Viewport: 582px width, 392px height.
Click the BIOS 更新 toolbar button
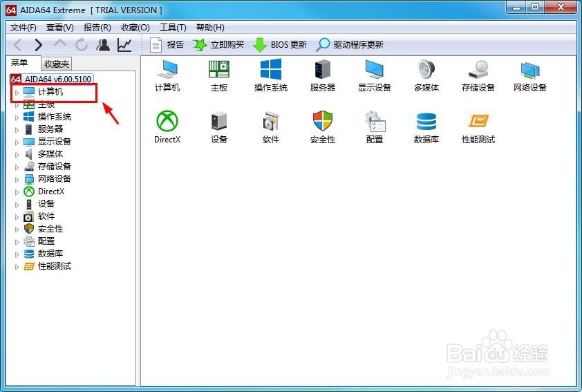pos(279,45)
